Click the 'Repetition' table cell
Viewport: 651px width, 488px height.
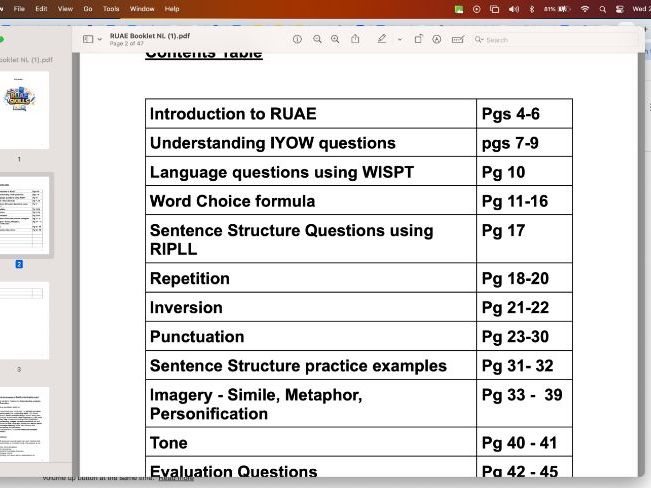311,278
